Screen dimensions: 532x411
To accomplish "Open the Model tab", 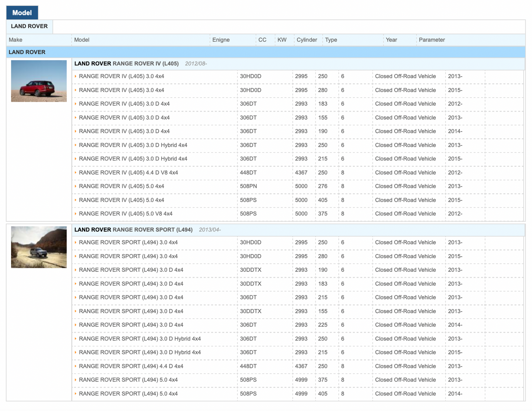I will pyautogui.click(x=22, y=13).
